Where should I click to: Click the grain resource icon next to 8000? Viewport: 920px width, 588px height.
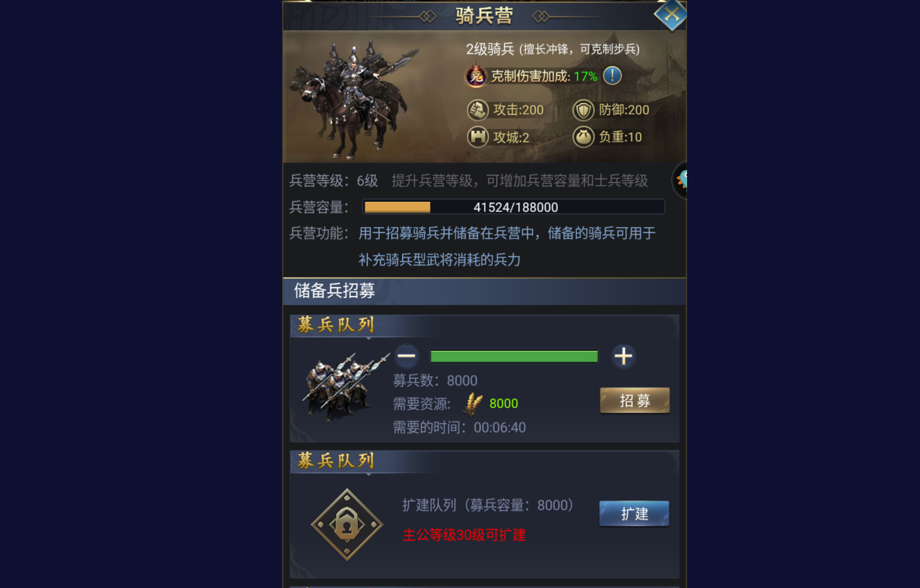tap(474, 404)
